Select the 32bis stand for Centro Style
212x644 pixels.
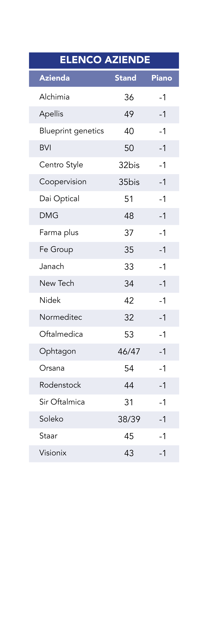[129, 165]
